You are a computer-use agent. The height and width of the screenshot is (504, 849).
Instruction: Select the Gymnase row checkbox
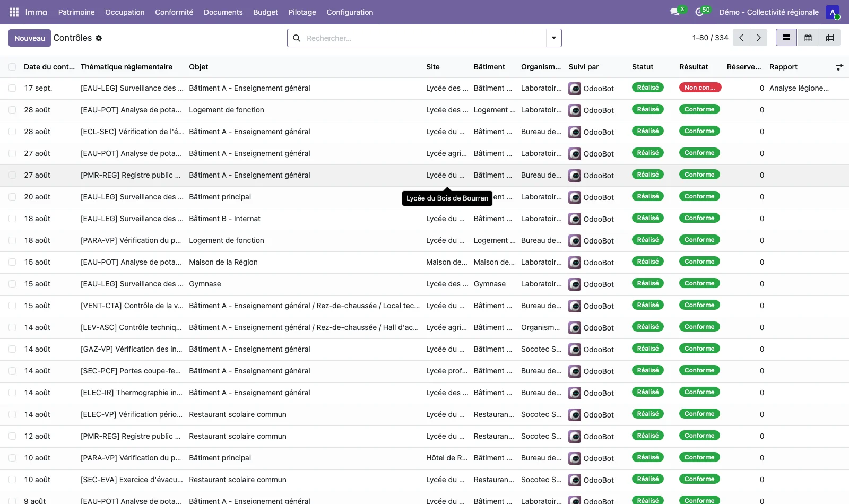(x=12, y=284)
